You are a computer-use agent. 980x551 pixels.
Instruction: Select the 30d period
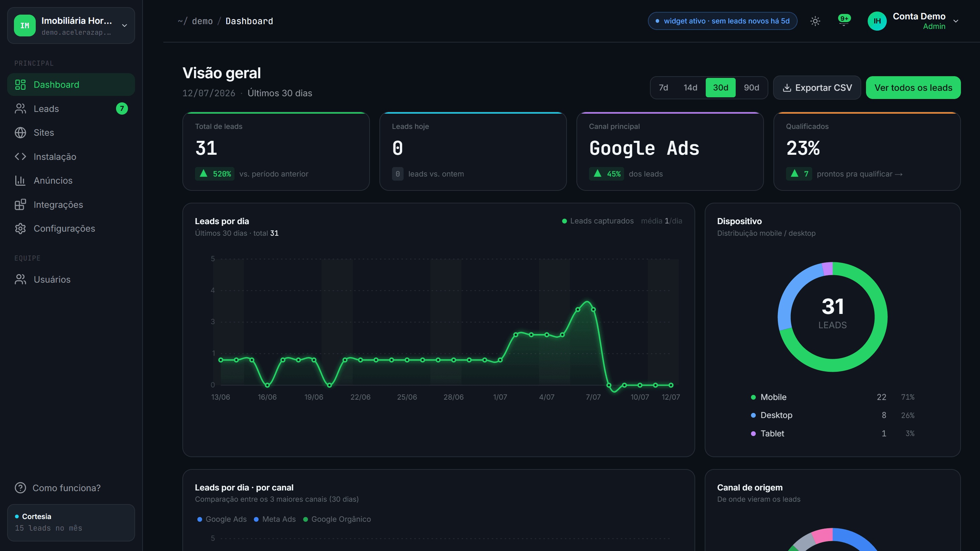721,88
